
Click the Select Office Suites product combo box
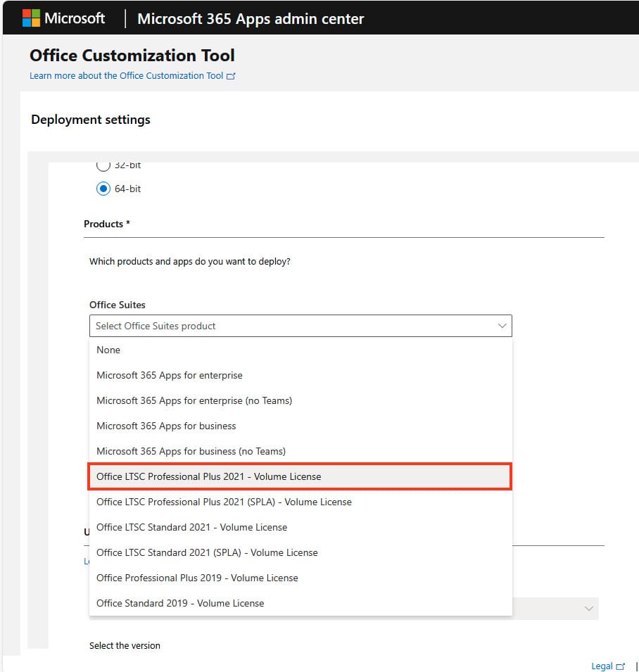point(296,326)
